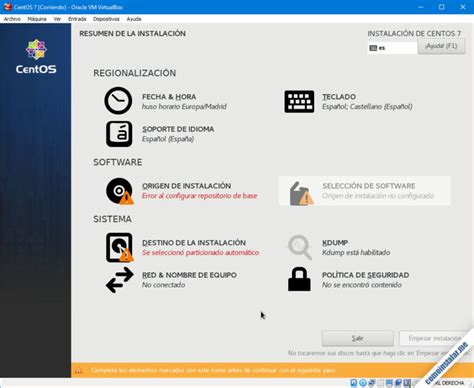Open the Máquina menu

click(37, 19)
